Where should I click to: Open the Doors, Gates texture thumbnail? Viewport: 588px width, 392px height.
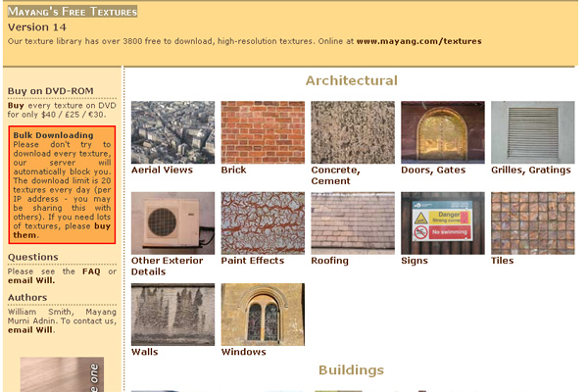coord(443,132)
